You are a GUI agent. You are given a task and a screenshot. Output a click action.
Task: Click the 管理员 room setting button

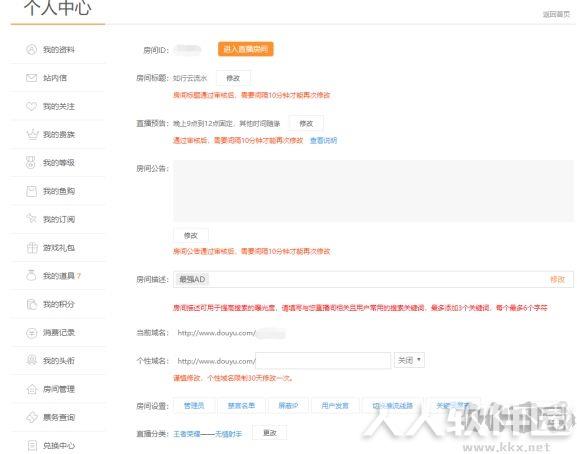coord(194,405)
